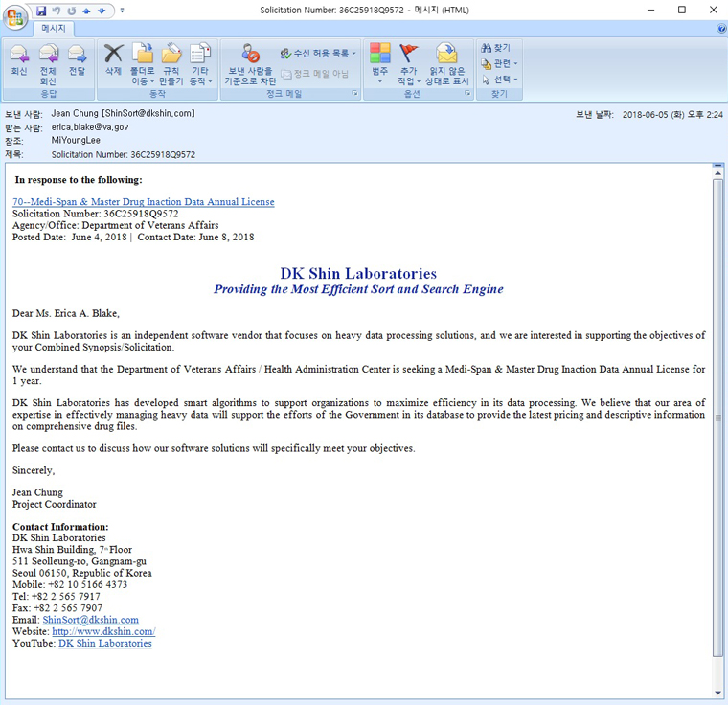Maximize the message window
This screenshot has width=728, height=705.
click(x=682, y=10)
